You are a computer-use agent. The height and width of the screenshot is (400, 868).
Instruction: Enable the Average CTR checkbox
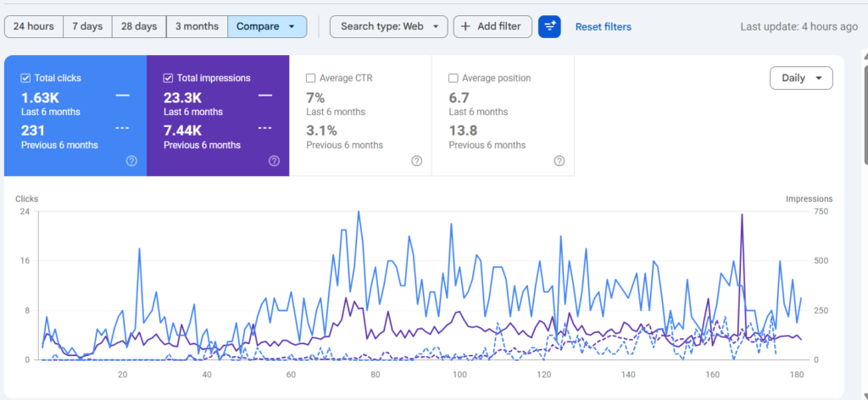[x=310, y=78]
